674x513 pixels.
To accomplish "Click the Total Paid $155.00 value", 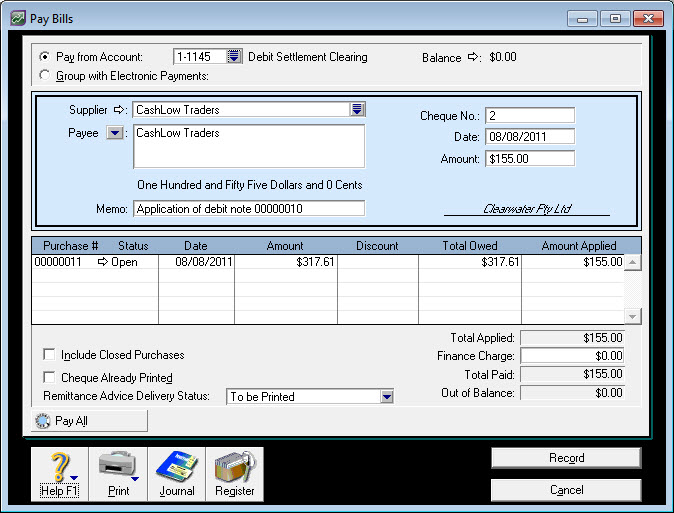I will click(x=572, y=374).
